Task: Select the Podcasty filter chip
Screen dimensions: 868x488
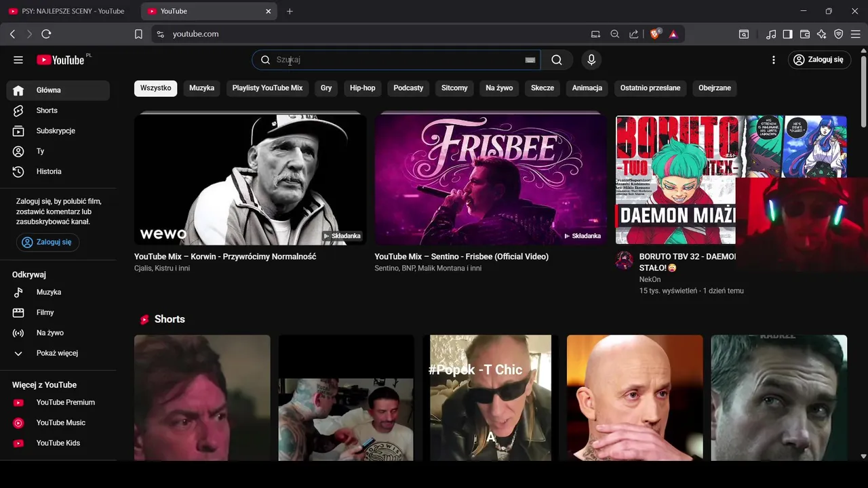Action: pos(408,88)
